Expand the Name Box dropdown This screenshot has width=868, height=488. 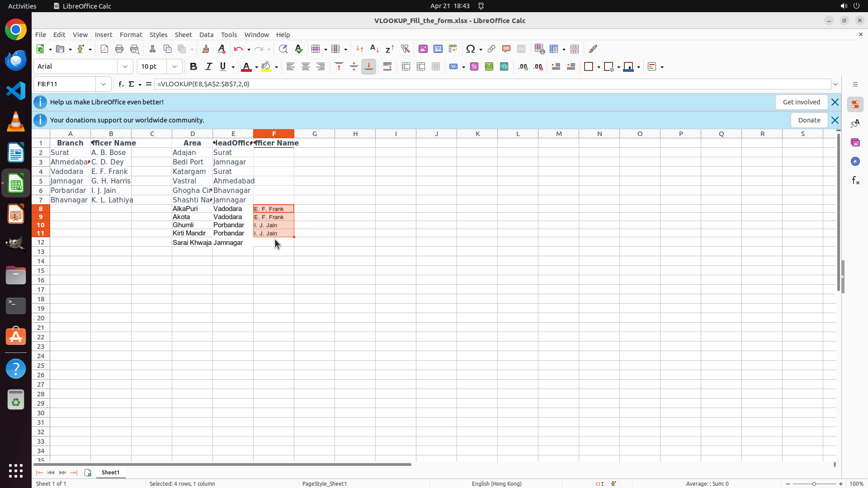pyautogui.click(x=104, y=84)
